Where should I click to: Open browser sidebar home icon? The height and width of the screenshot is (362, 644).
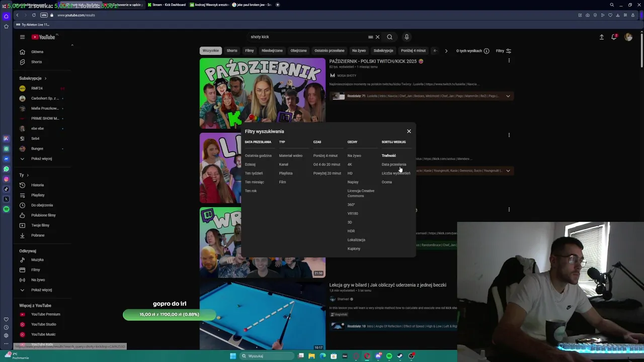[6, 16]
